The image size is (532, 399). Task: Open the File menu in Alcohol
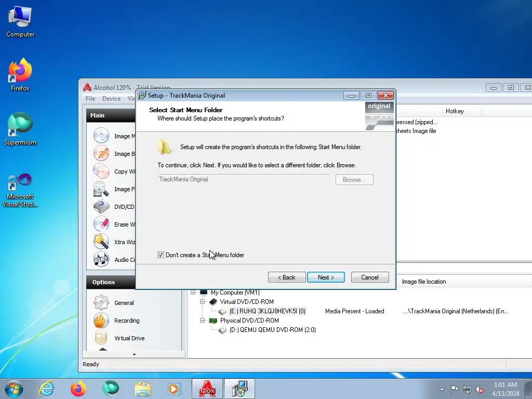[90, 98]
